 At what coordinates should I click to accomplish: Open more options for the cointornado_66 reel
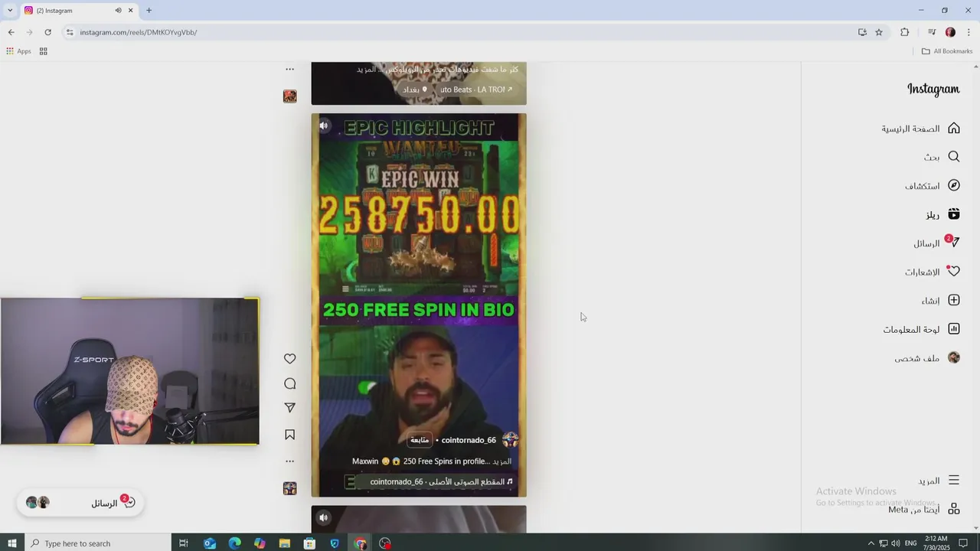289,461
